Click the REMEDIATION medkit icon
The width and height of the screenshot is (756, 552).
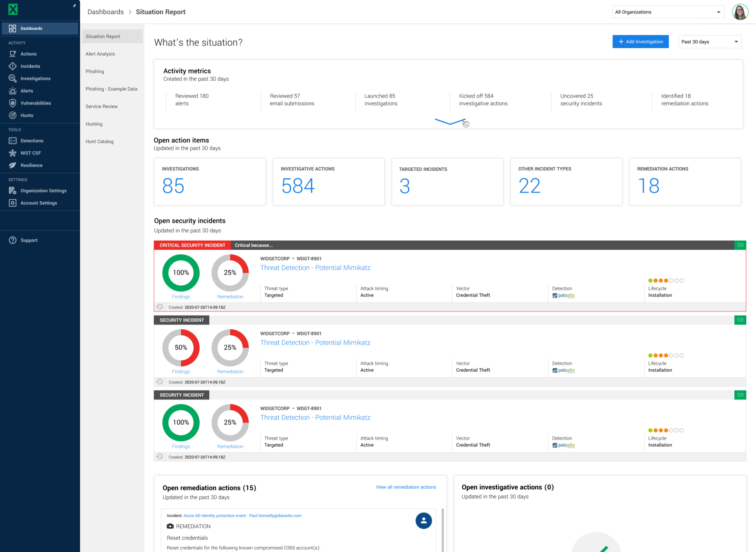[170, 526]
